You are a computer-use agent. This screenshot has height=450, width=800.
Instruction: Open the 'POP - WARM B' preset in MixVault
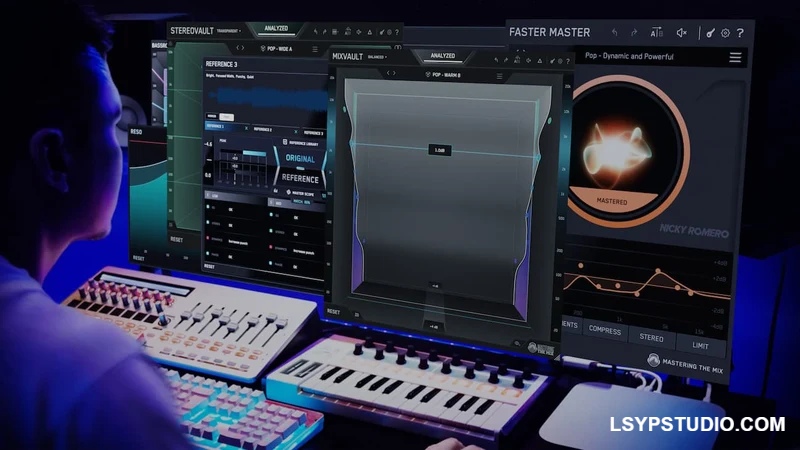(443, 75)
